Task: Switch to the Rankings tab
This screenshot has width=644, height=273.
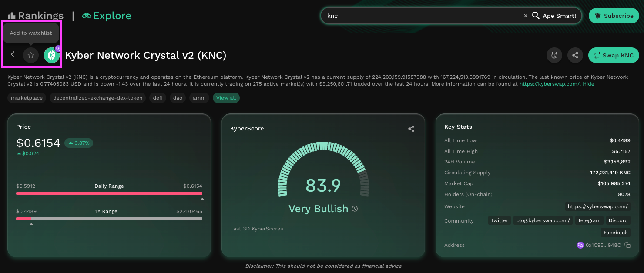Action: [x=36, y=16]
